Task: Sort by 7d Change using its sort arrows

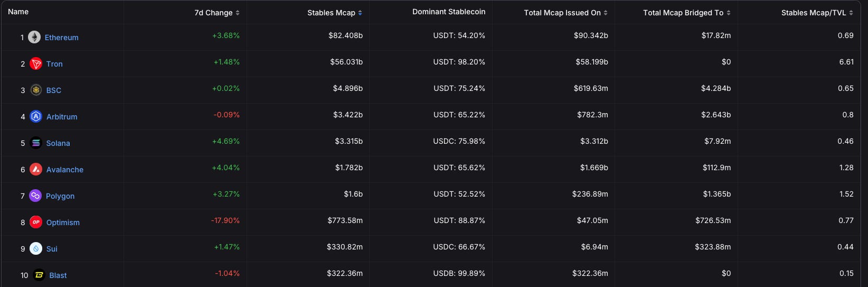Action: tap(238, 13)
